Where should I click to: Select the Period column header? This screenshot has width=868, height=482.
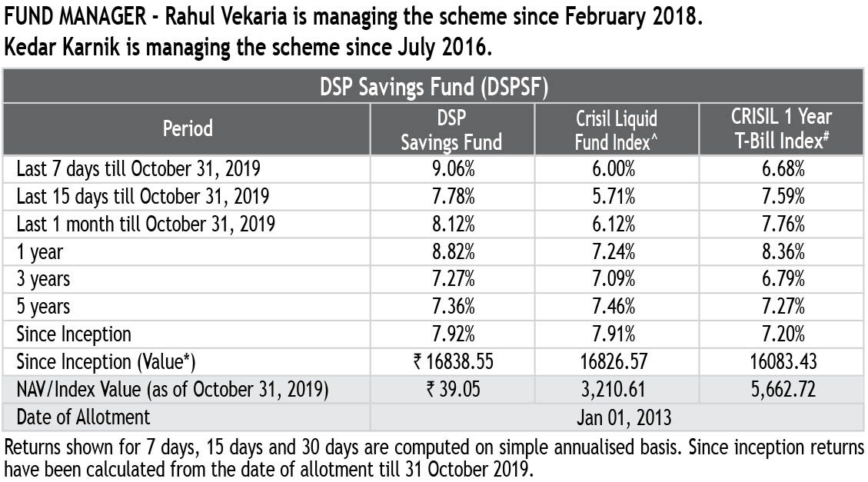187,128
